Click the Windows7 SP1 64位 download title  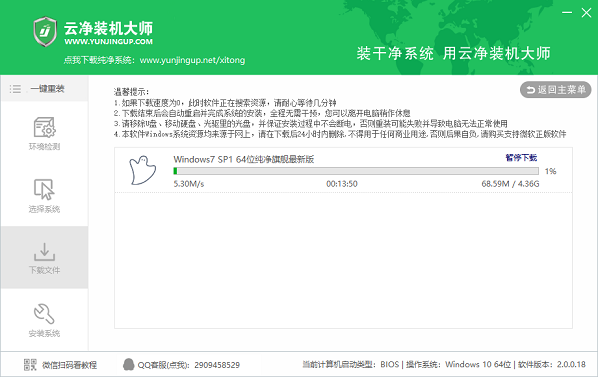coord(243,159)
